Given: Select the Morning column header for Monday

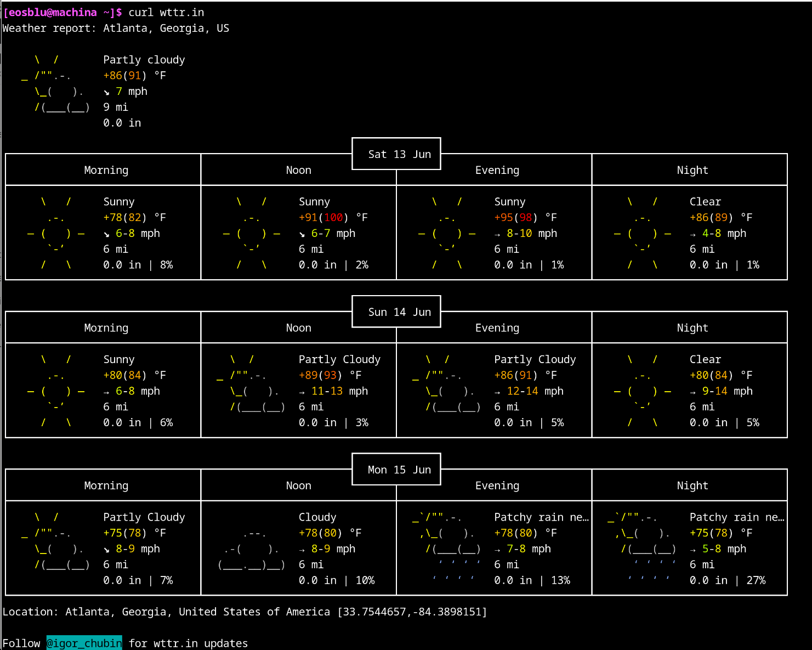Looking at the screenshot, I should (106, 485).
